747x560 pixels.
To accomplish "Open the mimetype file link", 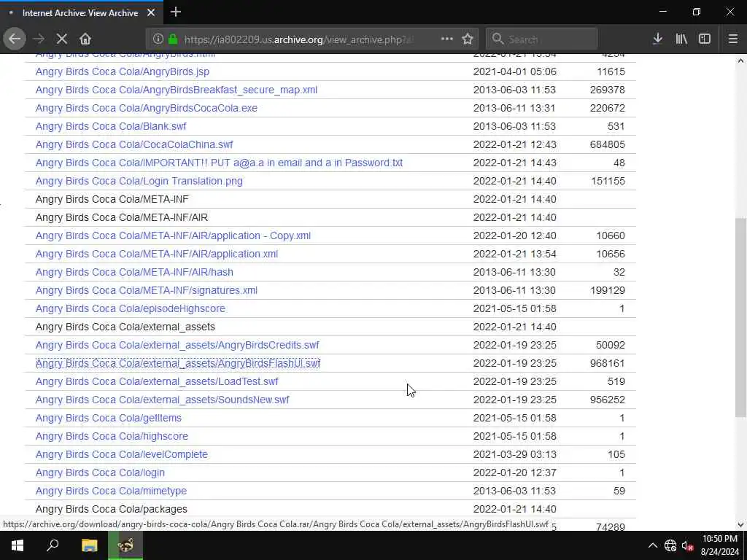I will coord(111,491).
